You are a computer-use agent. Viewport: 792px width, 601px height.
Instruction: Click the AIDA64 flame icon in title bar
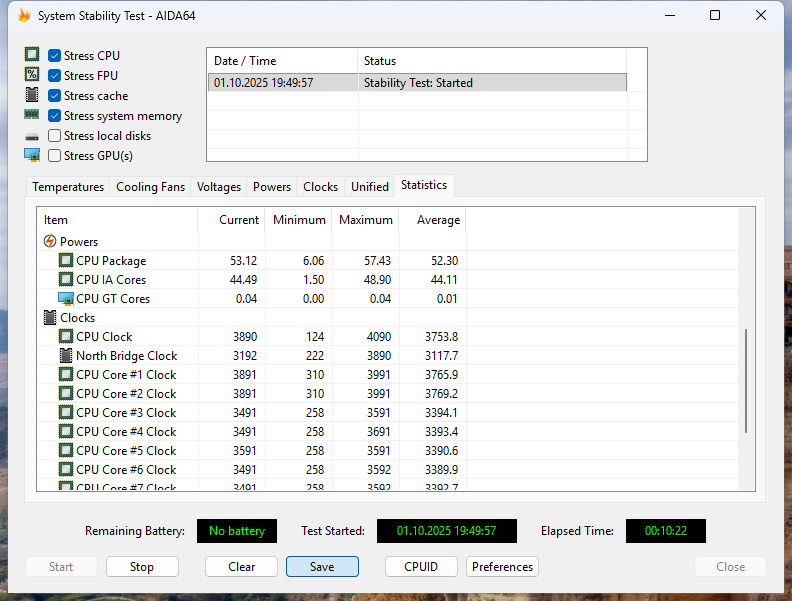(24, 15)
